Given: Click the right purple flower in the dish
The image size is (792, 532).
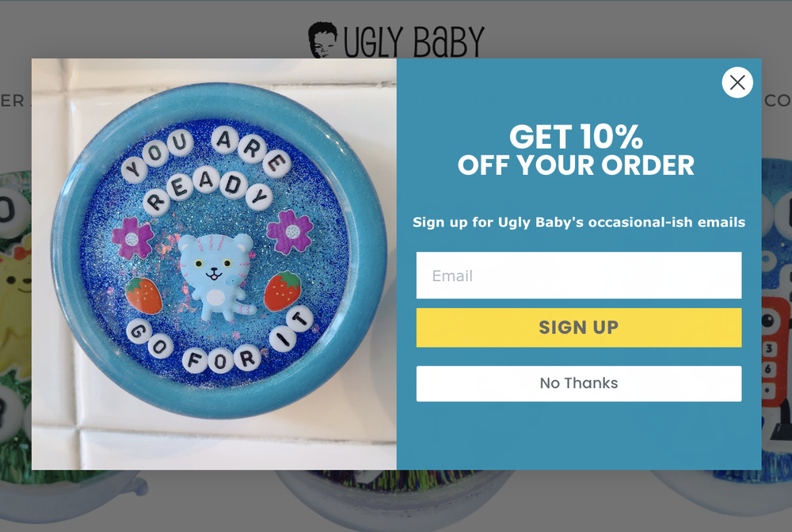Looking at the screenshot, I should (290, 232).
